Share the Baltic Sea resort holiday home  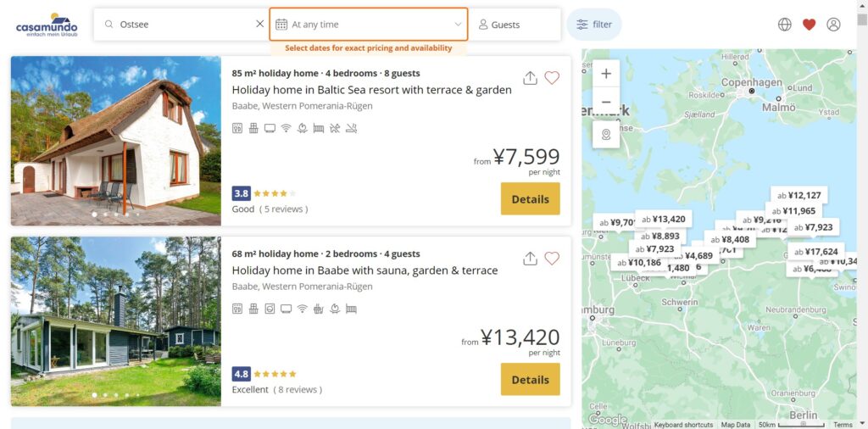[531, 78]
